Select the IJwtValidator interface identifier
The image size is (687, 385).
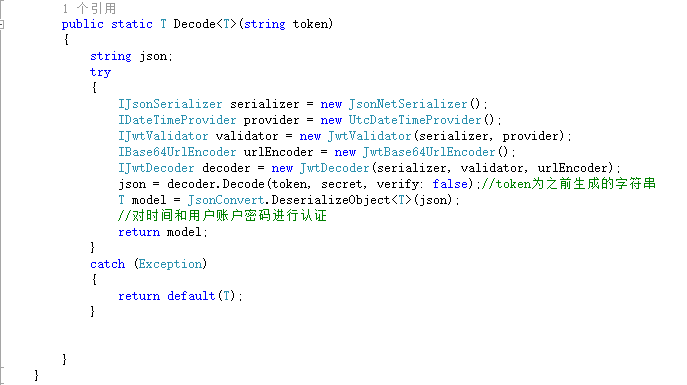[x=163, y=136]
